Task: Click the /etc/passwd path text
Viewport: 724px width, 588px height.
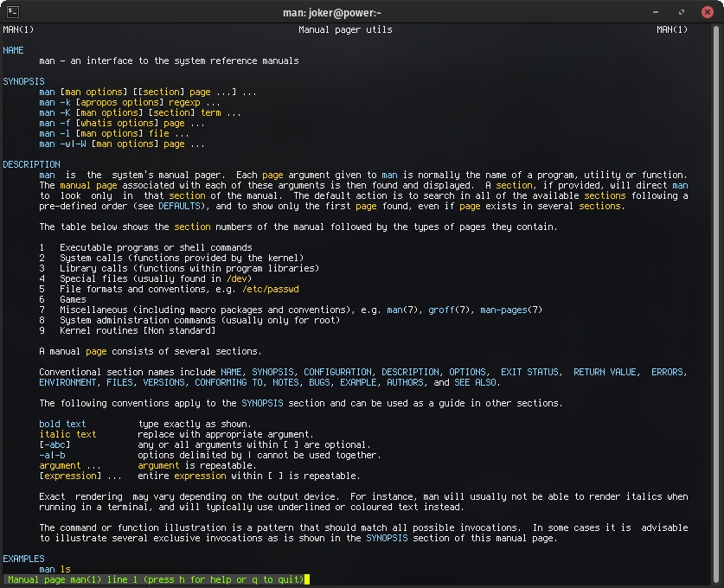Action: pos(271,290)
